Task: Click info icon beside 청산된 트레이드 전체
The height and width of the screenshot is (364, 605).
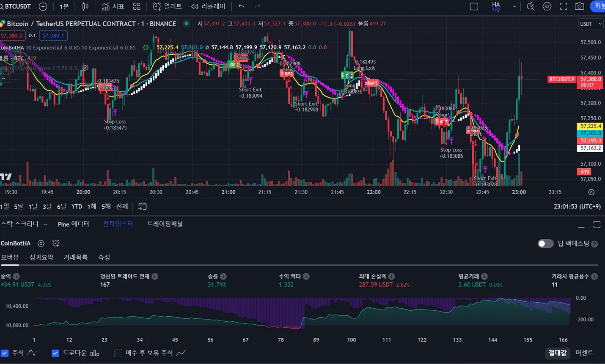Action: [x=155, y=276]
